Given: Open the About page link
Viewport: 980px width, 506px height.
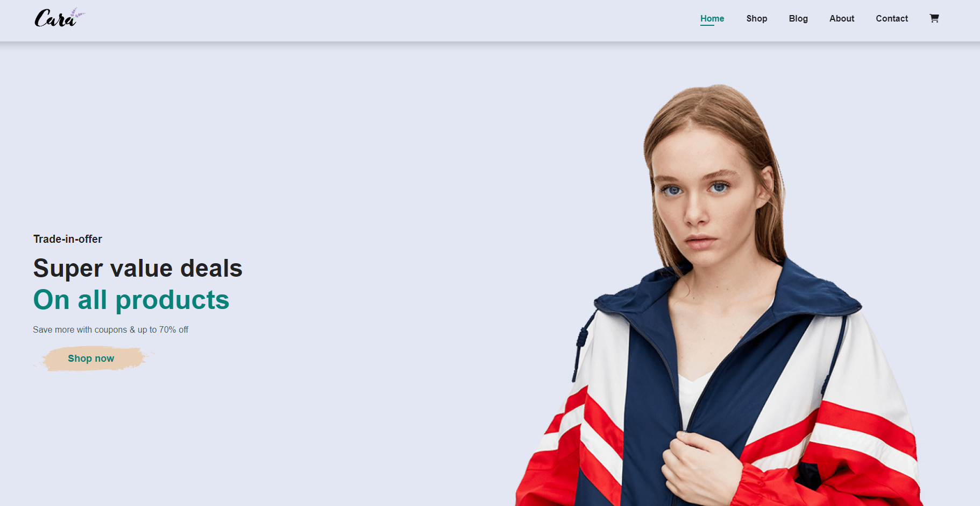Looking at the screenshot, I should click(x=842, y=19).
